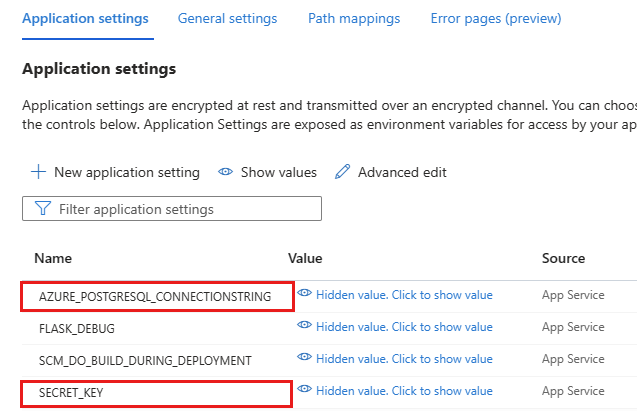Open the Path mappings tab
Screen dimensions: 637x411
click(354, 18)
